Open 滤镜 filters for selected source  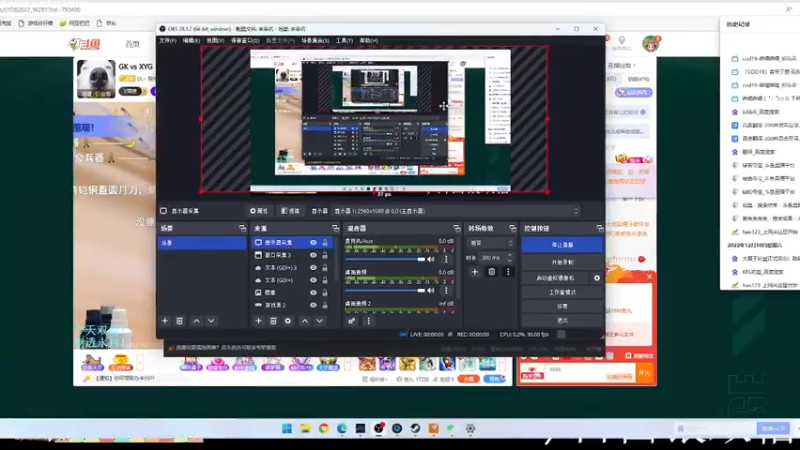(290, 211)
